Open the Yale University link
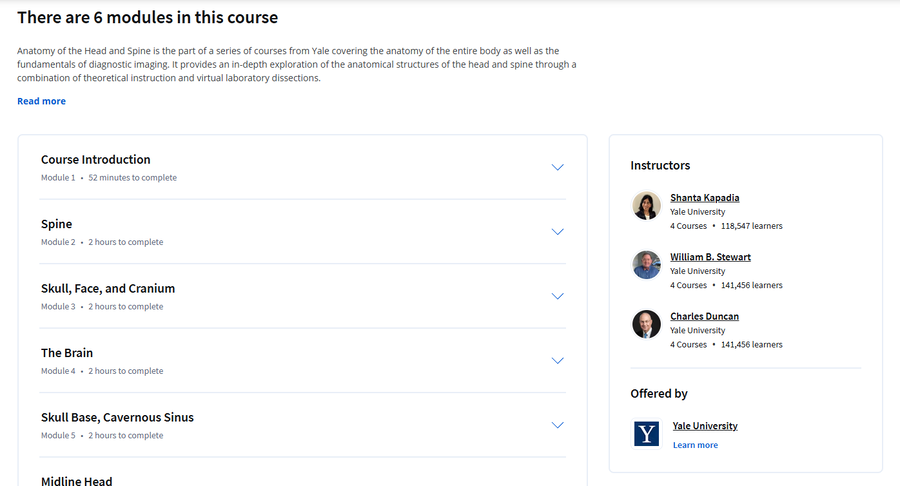 [x=705, y=426]
